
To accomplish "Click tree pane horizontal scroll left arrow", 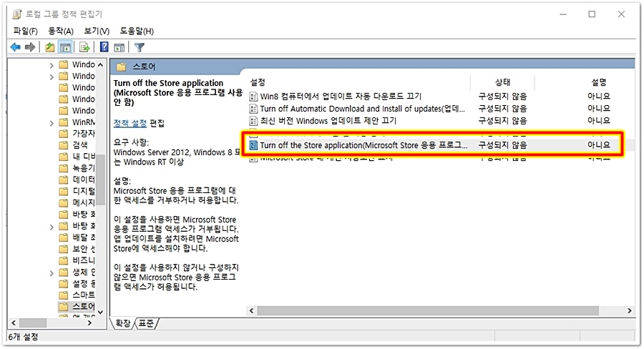I will [x=14, y=323].
